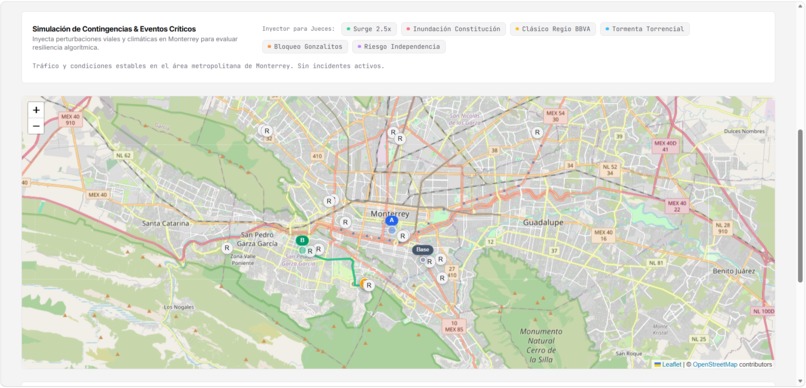Inject the Surge 2.5x event
The image size is (806, 388).
click(x=369, y=29)
